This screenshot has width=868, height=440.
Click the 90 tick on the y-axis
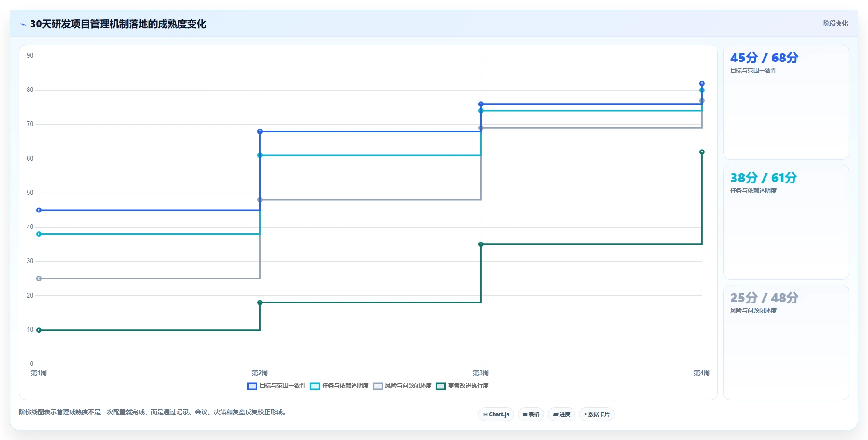click(x=30, y=56)
